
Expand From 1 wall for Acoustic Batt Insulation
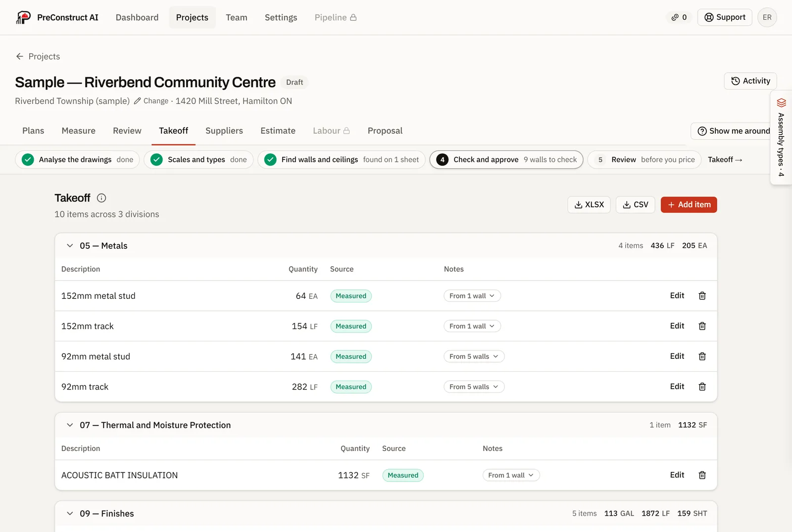point(511,475)
